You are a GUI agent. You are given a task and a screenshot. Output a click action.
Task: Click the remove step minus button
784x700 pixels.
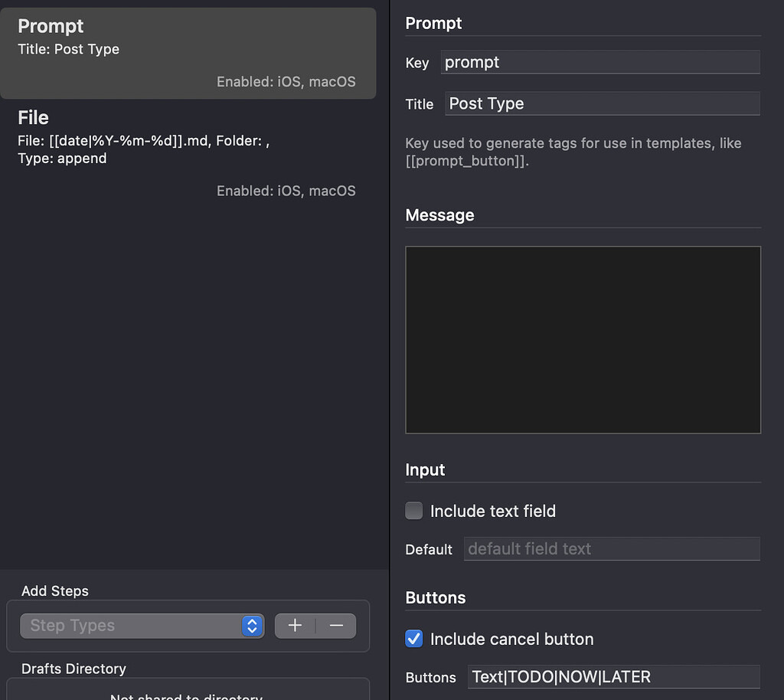(335, 626)
